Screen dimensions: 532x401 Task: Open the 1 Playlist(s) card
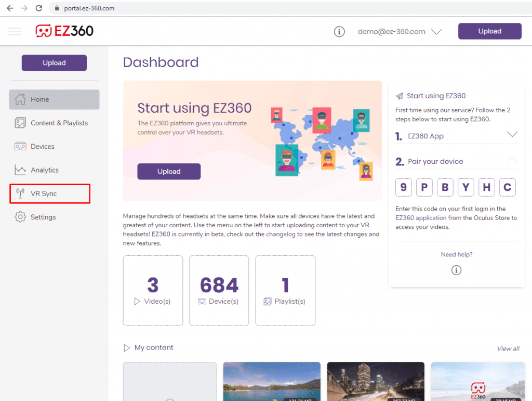tap(285, 291)
